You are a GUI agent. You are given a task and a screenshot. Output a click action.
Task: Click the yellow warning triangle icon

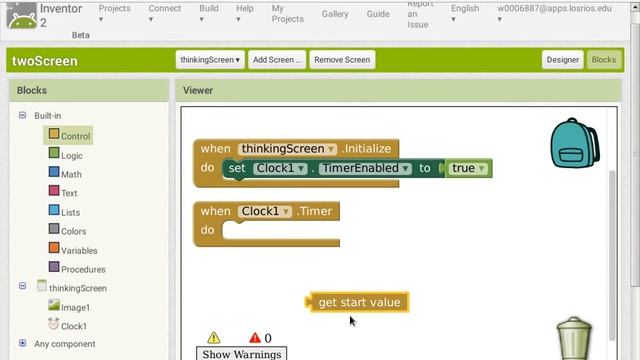(x=213, y=338)
